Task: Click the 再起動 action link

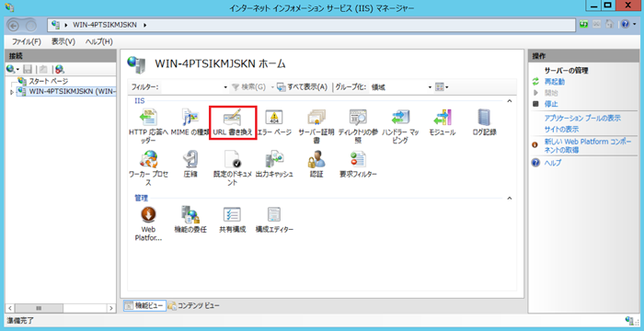Action: 555,82
